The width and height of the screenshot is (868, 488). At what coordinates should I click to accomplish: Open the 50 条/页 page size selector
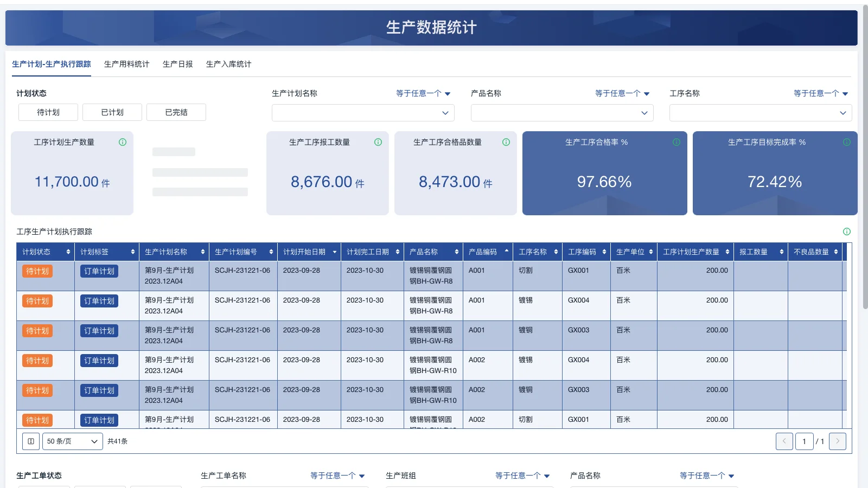click(x=72, y=441)
